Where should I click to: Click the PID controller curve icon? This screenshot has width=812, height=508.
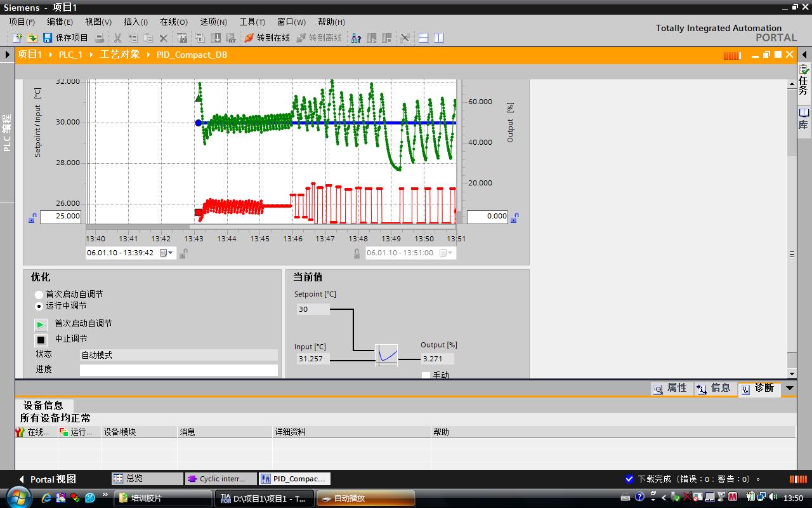[386, 354]
